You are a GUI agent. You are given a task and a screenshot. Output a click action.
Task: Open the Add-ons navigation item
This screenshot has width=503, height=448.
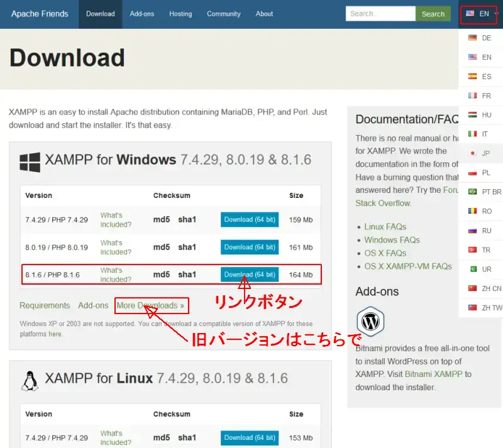tap(142, 14)
